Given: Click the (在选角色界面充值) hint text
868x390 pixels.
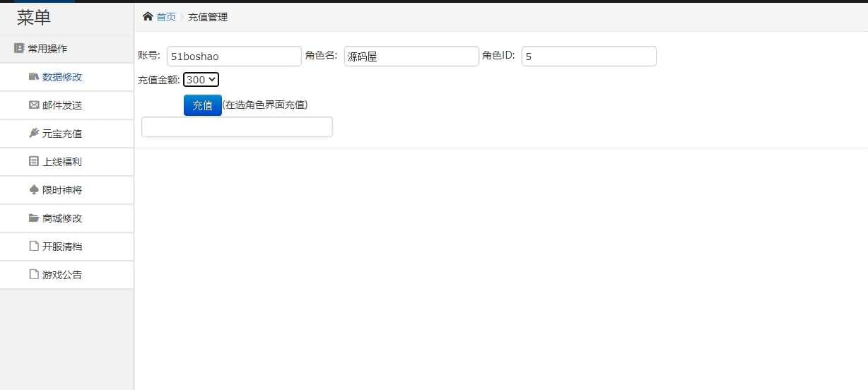Looking at the screenshot, I should click(x=265, y=105).
